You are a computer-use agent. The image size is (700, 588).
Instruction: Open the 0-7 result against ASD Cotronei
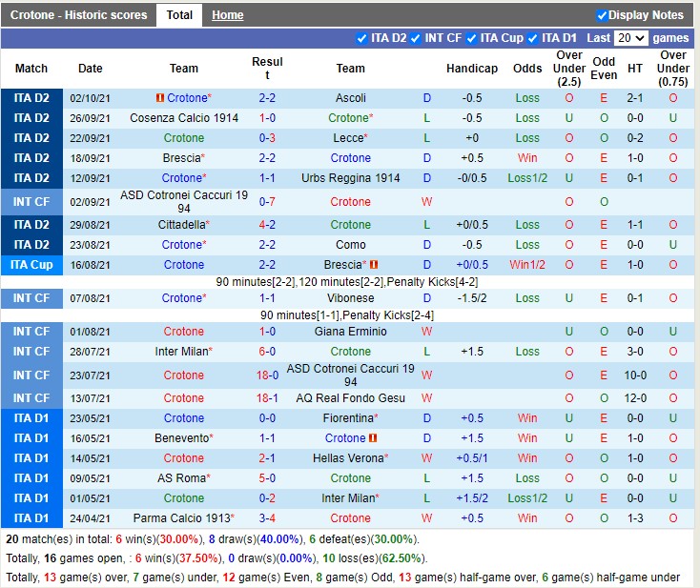tap(267, 202)
